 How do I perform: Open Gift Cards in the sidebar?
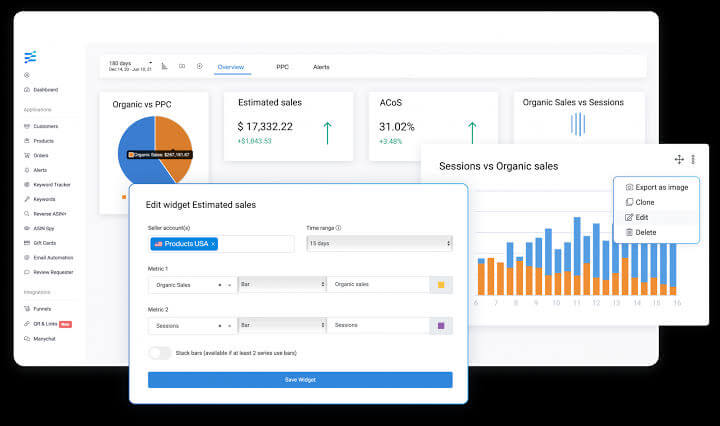click(x=40, y=243)
